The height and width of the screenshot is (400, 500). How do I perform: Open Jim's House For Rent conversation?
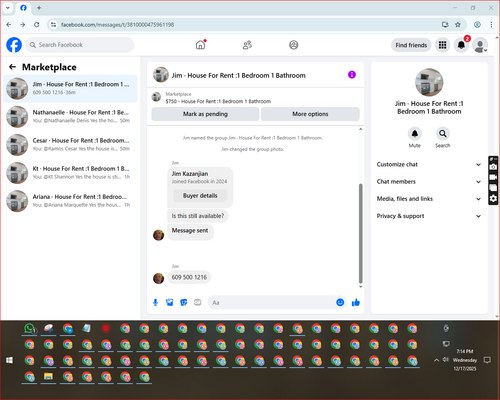70,89
